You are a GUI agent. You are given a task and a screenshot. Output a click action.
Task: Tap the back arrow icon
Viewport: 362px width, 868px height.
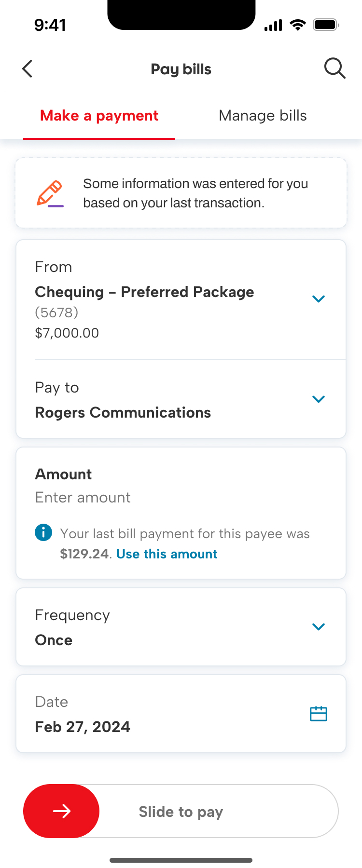(28, 69)
